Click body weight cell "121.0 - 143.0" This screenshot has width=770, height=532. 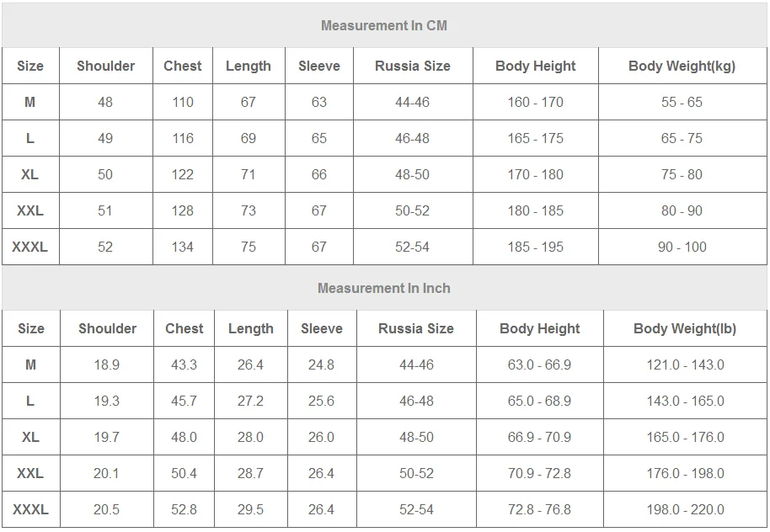click(685, 364)
